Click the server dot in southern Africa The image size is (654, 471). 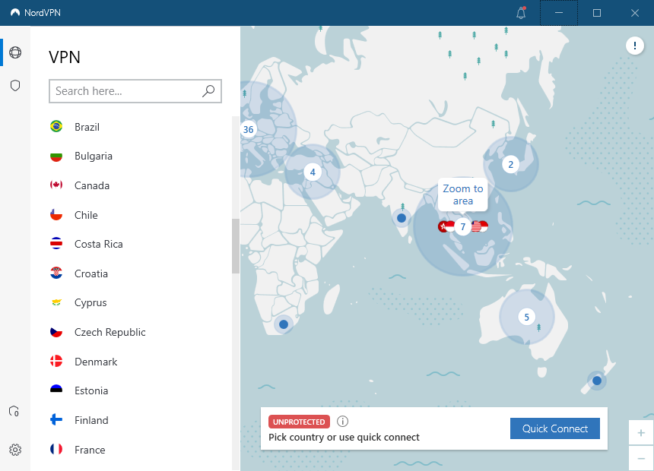point(283,325)
